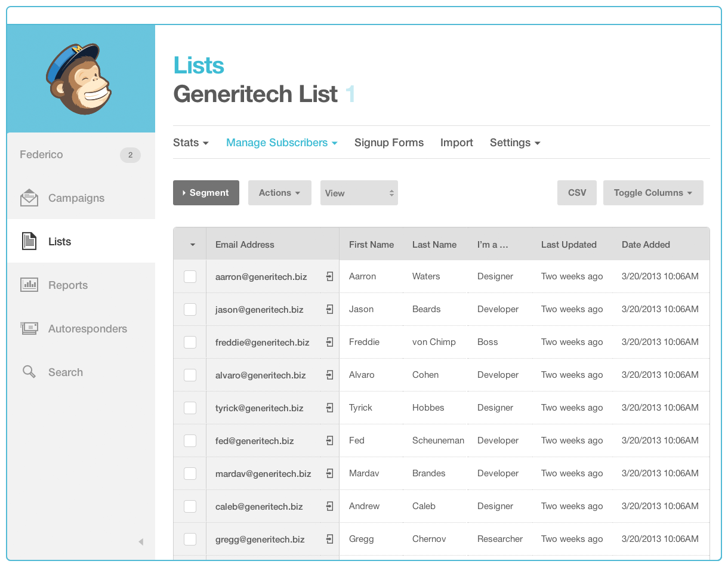Image resolution: width=728 pixels, height=567 pixels.
Task: Open Reports in the sidebar
Action: point(81,285)
